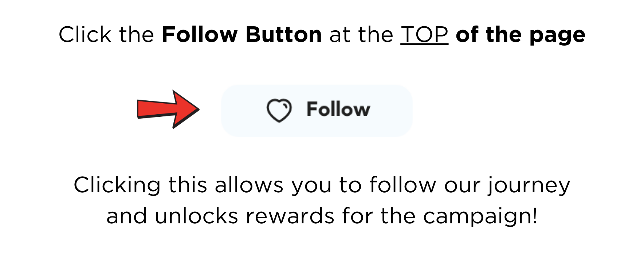Viewport: 644px width, 254px height.
Task: Click the heart icon in the Follow button
Action: click(279, 111)
